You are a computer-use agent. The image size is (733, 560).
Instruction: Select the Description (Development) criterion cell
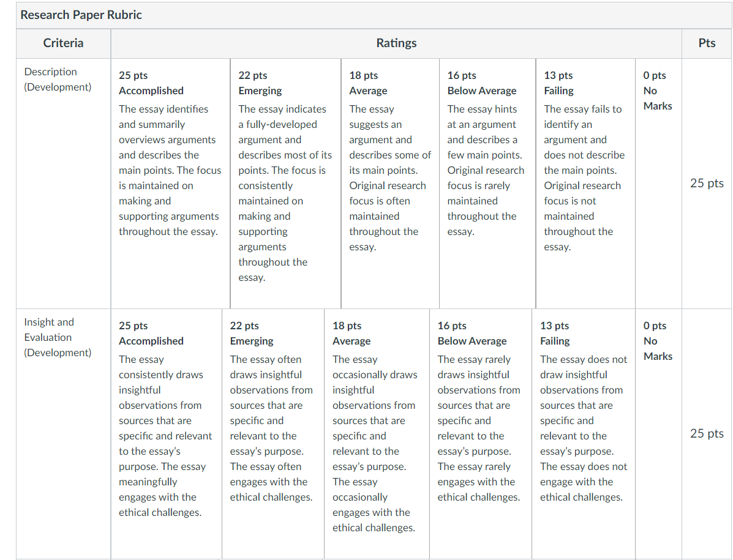click(x=64, y=183)
